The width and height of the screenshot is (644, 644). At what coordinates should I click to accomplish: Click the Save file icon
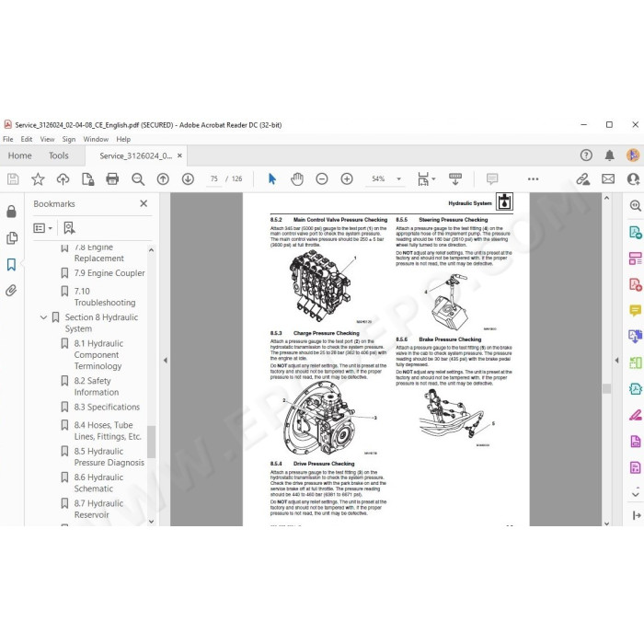13,179
